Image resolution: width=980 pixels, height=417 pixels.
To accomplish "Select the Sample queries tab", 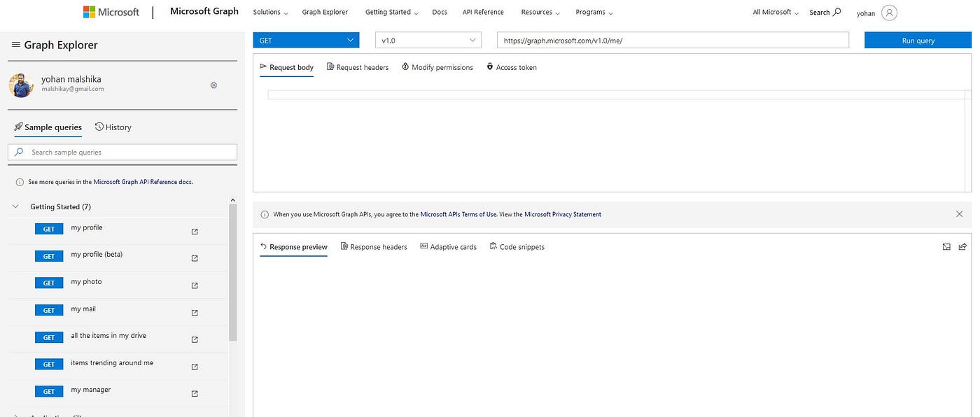I will (48, 127).
